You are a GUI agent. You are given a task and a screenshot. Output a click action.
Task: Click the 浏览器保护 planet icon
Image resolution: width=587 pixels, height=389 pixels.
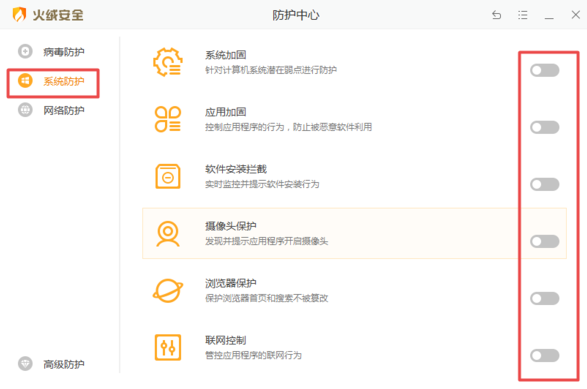coord(168,291)
